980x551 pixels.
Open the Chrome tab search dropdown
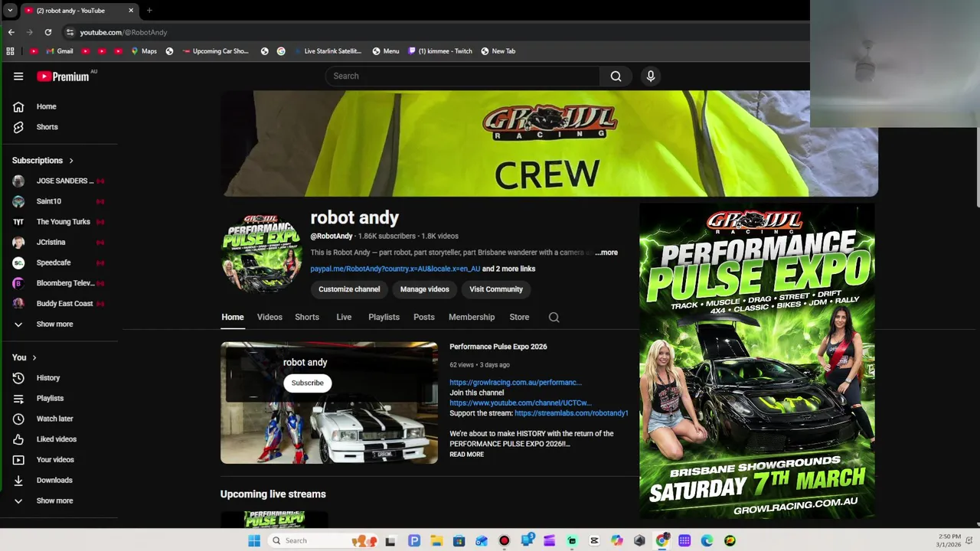[x=10, y=11]
